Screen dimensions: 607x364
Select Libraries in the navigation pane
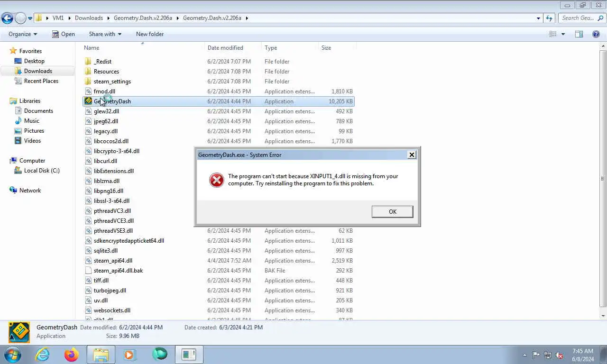point(30,100)
